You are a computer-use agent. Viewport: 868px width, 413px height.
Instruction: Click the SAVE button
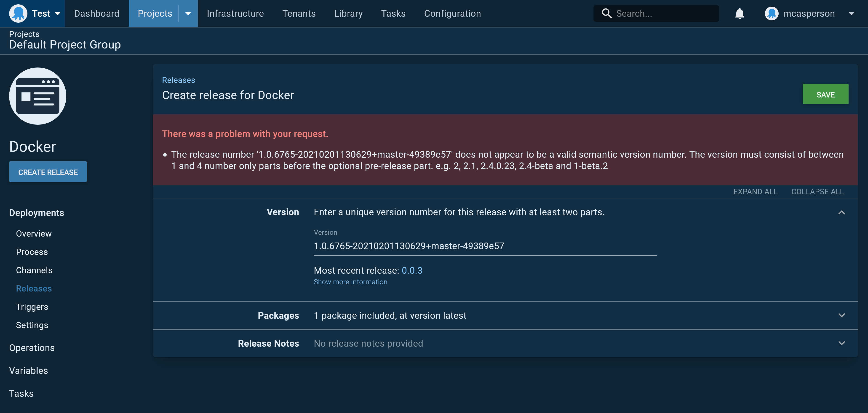[825, 94]
